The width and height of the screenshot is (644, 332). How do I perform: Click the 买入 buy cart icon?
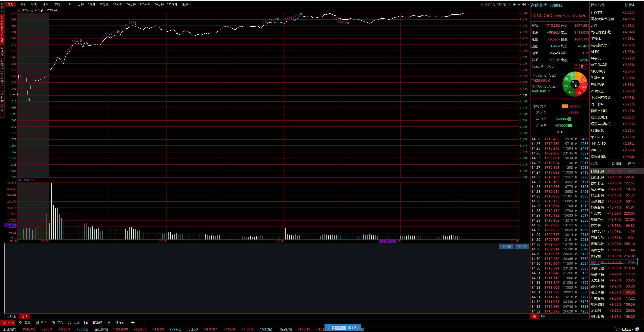click(4, 322)
